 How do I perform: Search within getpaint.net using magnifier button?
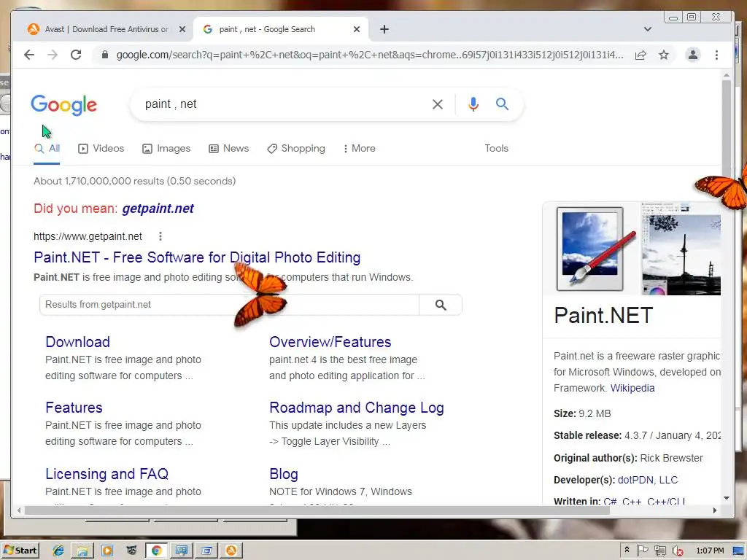point(441,305)
